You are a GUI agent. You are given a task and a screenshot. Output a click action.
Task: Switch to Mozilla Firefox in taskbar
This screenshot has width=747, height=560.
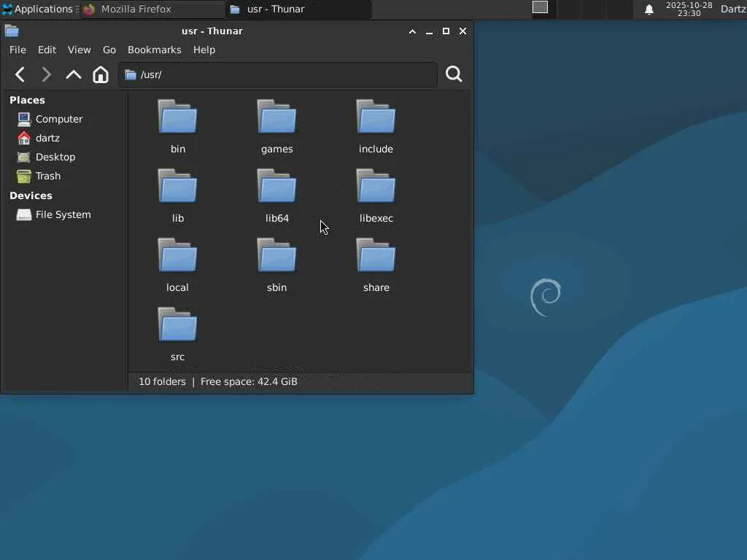pyautogui.click(x=136, y=9)
